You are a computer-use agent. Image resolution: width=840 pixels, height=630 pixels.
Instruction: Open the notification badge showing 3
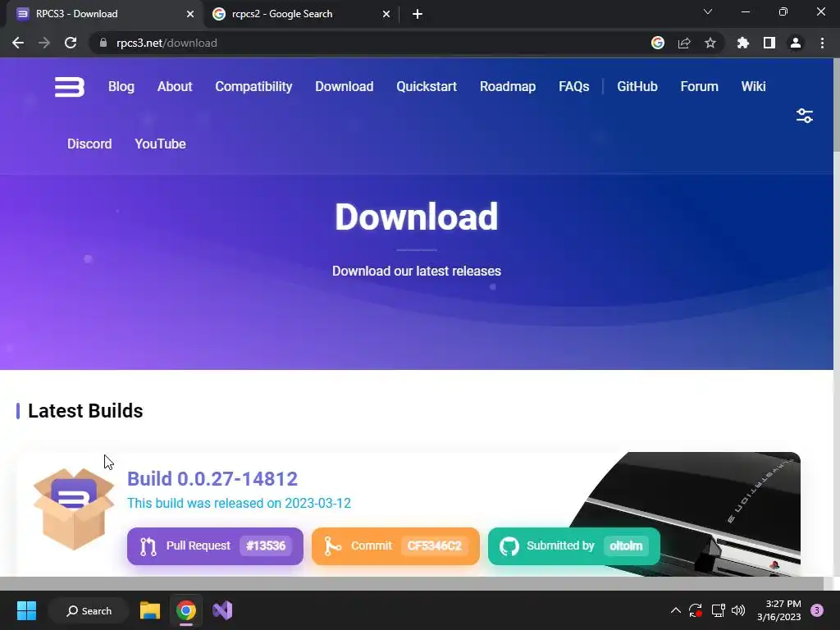[x=817, y=610]
